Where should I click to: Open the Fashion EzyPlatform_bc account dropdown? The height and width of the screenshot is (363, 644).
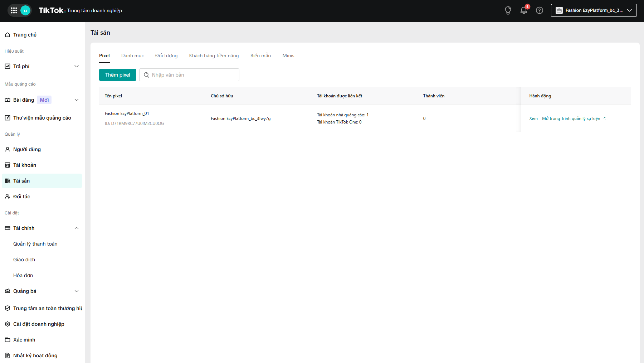click(594, 10)
